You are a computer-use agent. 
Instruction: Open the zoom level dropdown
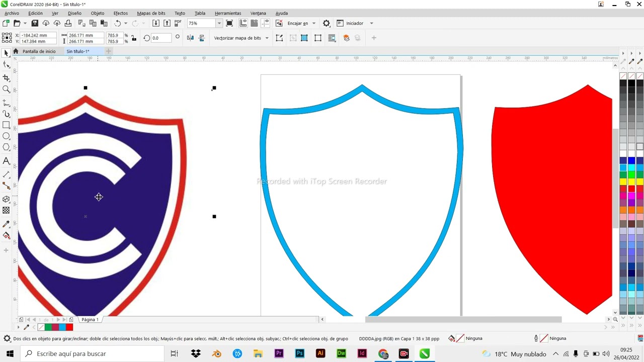coord(219,23)
